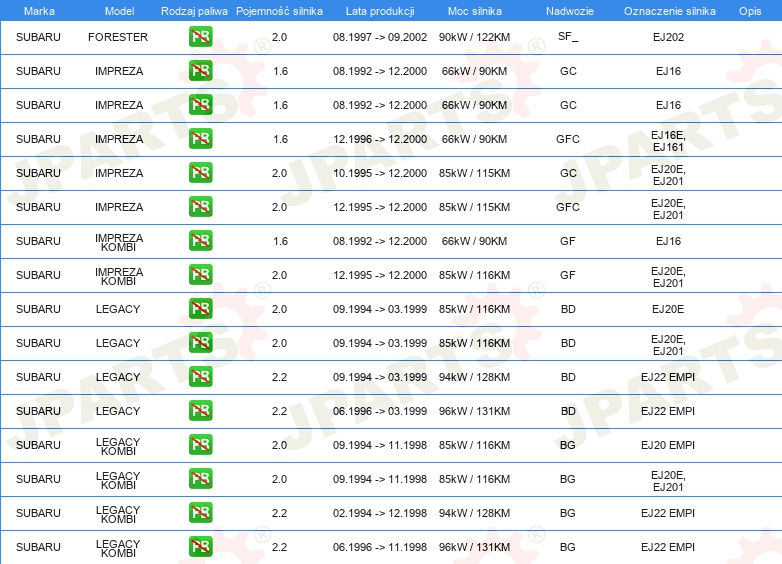The image size is (782, 564).
Task: Click fuel icon for IMPREZA KOMBI 2.0 row
Action: 200,275
